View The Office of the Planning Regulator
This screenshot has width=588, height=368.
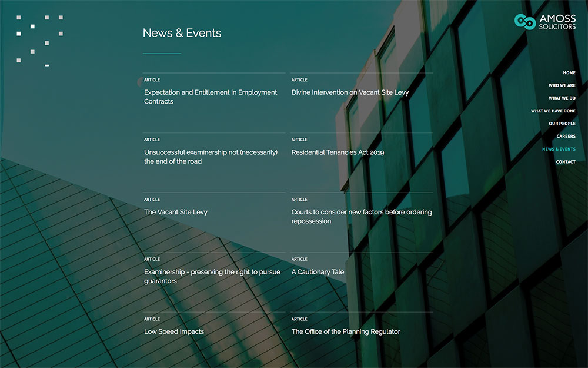tap(346, 331)
